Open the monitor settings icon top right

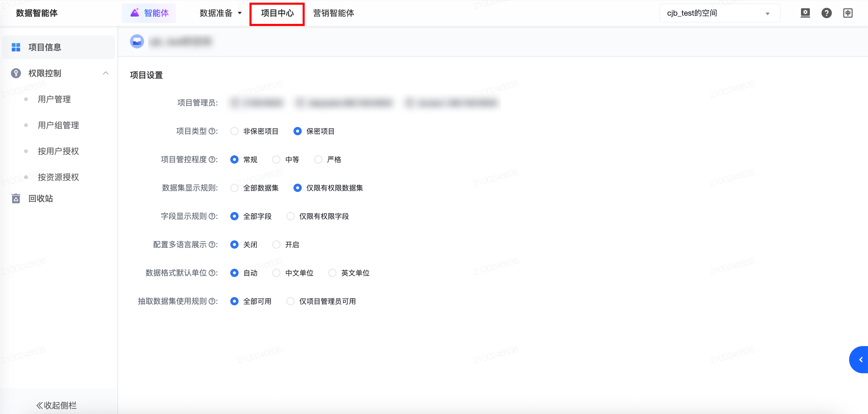click(805, 13)
